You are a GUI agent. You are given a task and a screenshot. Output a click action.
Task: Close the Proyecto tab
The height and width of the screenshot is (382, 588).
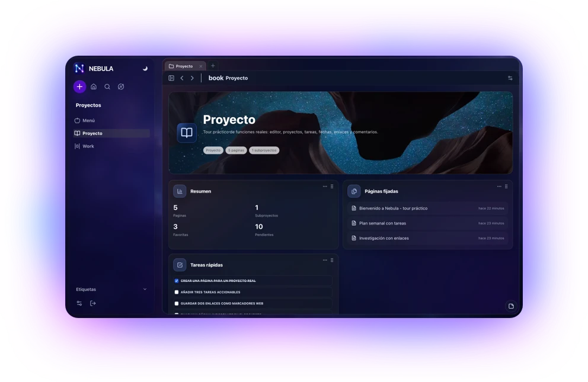pos(200,66)
